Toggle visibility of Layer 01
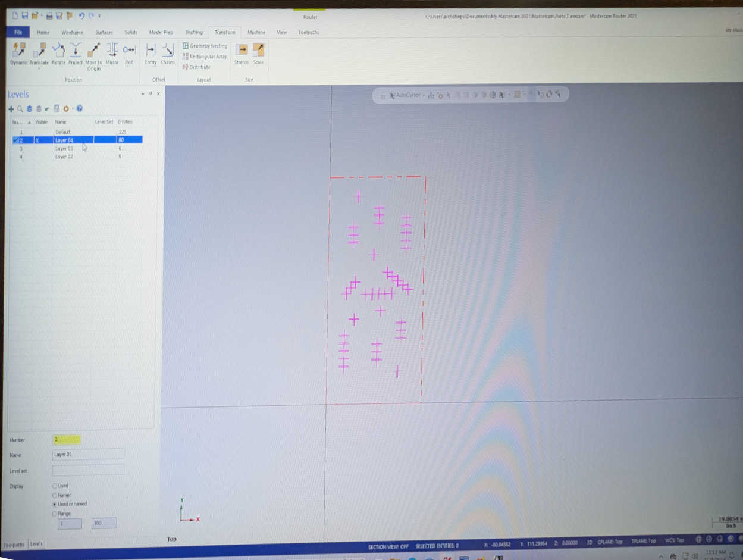The image size is (743, 560). click(x=37, y=140)
